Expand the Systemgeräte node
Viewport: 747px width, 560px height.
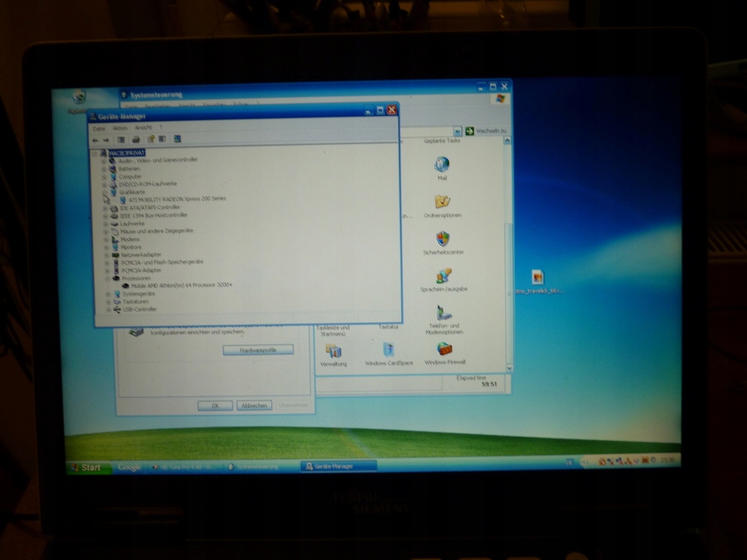[108, 295]
